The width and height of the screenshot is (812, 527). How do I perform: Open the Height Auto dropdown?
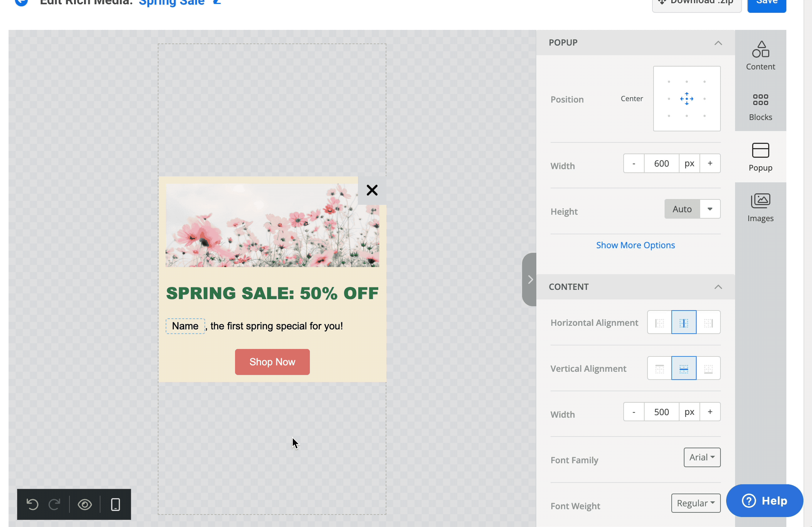point(710,209)
